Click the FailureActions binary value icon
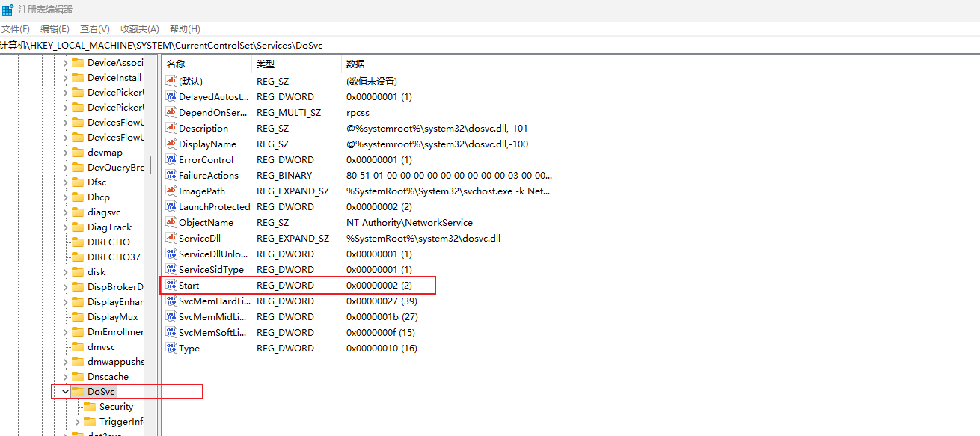The height and width of the screenshot is (436, 980). pos(171,175)
